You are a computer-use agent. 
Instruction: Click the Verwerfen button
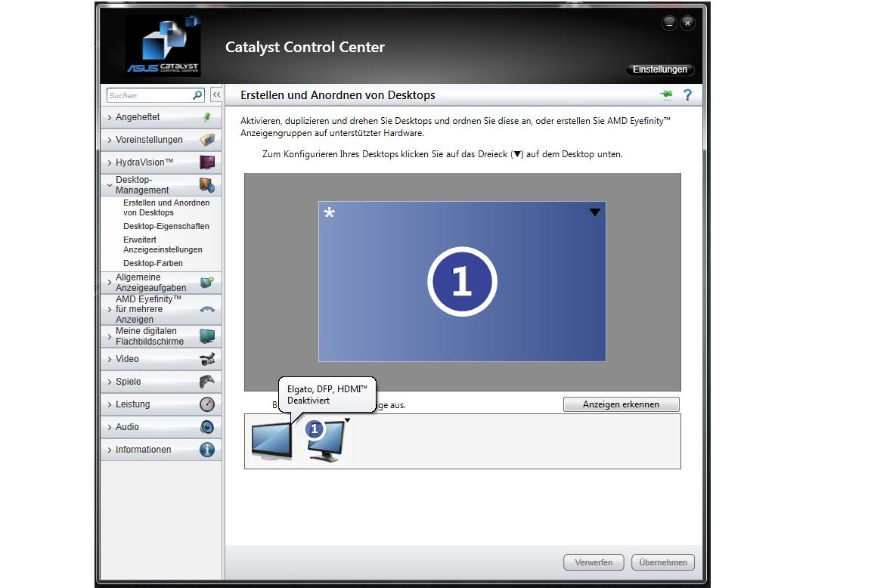point(594,562)
